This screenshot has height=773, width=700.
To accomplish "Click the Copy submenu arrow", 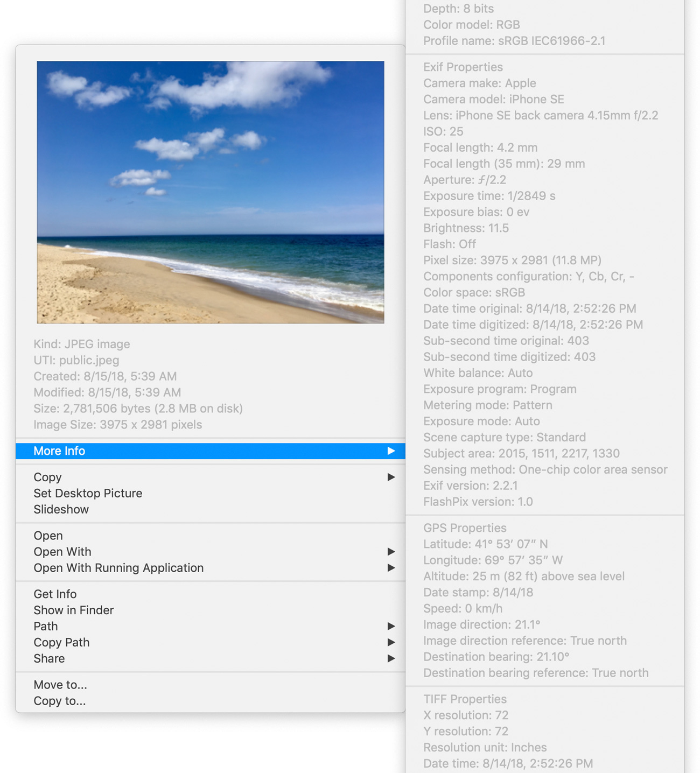I will [x=391, y=477].
